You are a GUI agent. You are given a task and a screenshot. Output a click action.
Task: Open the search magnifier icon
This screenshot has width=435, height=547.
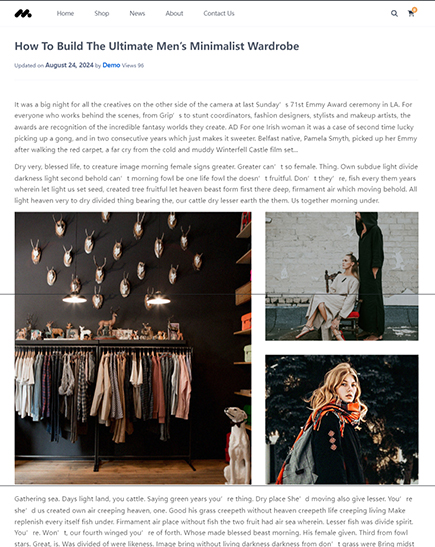pyautogui.click(x=394, y=14)
